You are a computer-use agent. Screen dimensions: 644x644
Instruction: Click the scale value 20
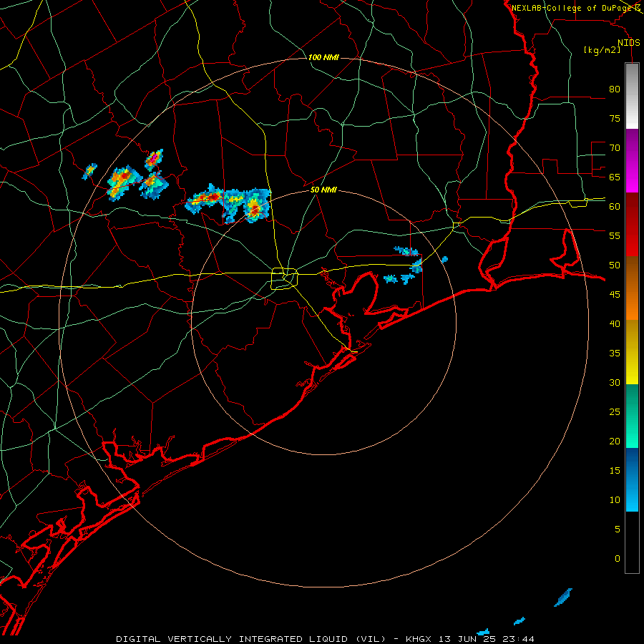tap(615, 441)
